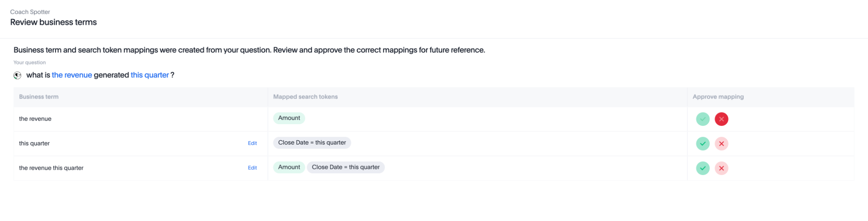
Task: Click 'the revenue' highlighted in question
Action: click(72, 75)
